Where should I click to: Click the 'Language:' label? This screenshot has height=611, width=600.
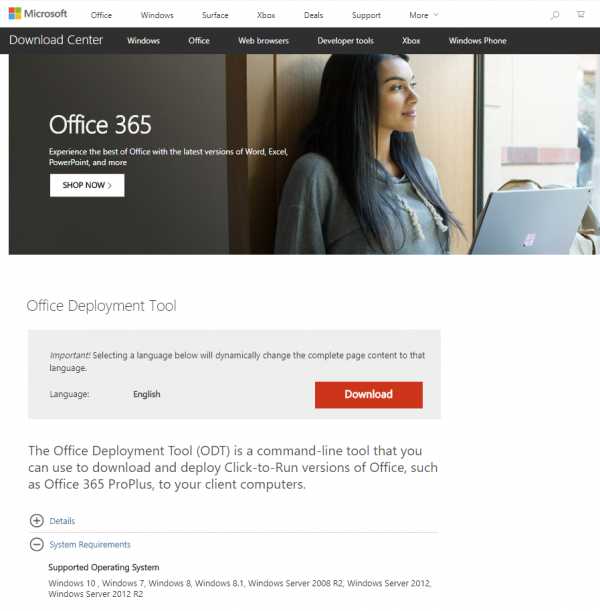(69, 394)
